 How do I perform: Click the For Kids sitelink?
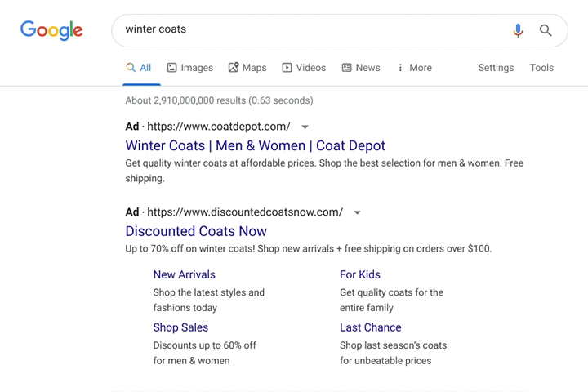(360, 274)
